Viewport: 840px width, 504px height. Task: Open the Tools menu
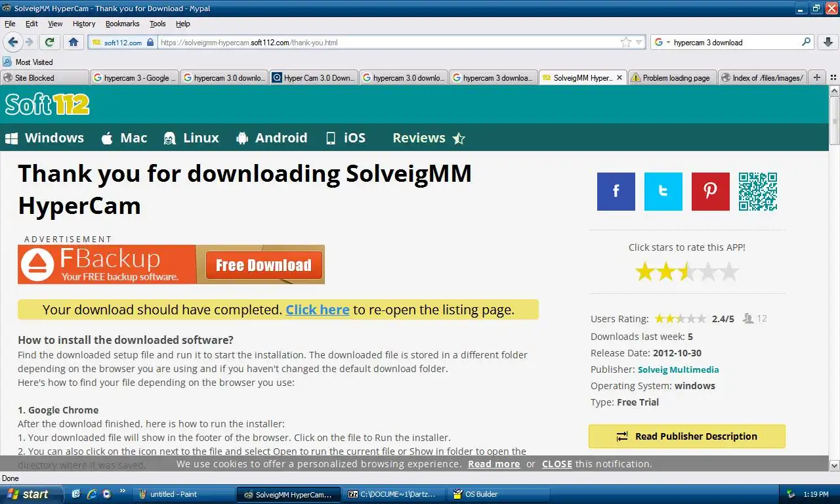coord(157,24)
